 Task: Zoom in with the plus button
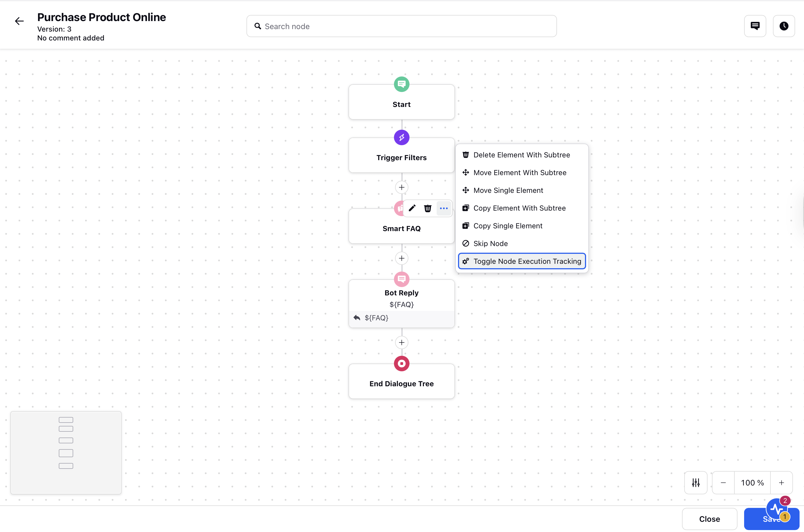click(781, 482)
